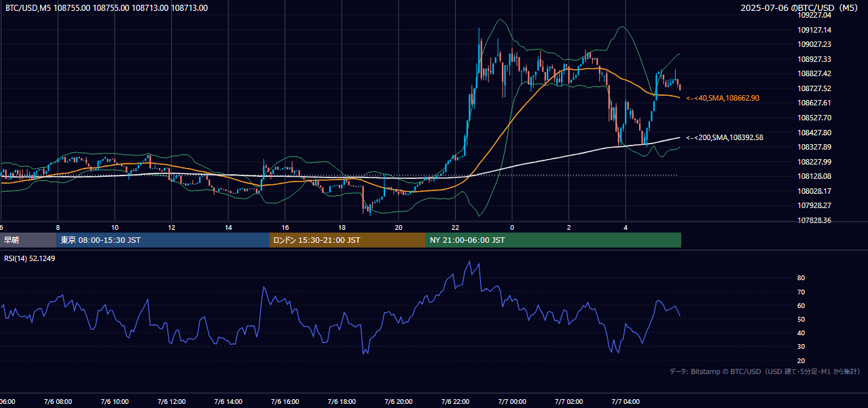Select the NY 21:00-06:00 JST session bar
Image resolution: width=868 pixels, height=408 pixels.
554,240
